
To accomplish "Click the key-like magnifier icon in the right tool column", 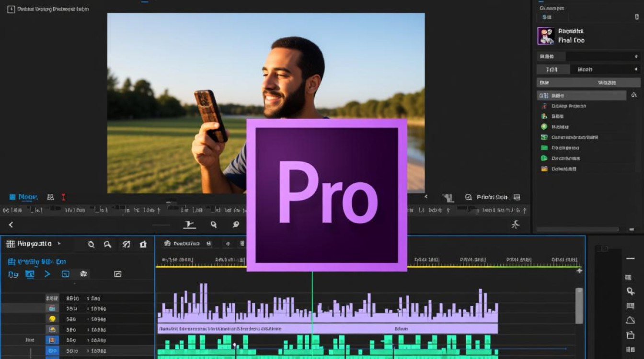I will [631, 291].
